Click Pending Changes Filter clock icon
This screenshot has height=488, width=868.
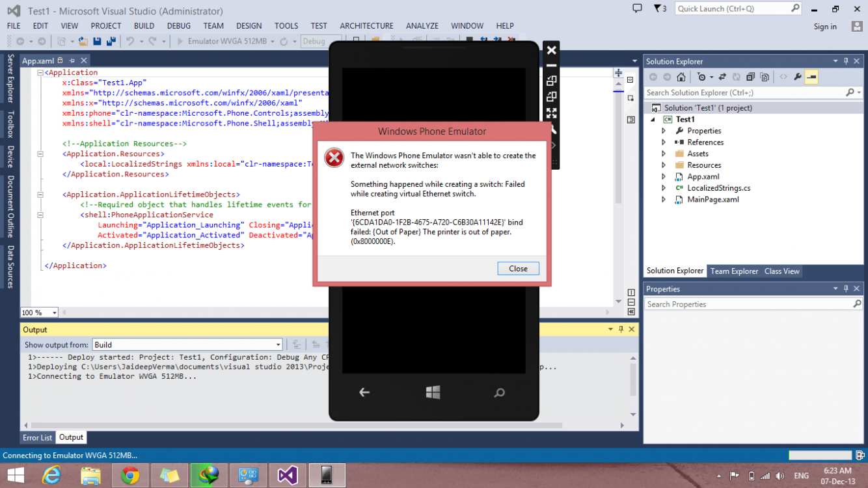(x=701, y=77)
